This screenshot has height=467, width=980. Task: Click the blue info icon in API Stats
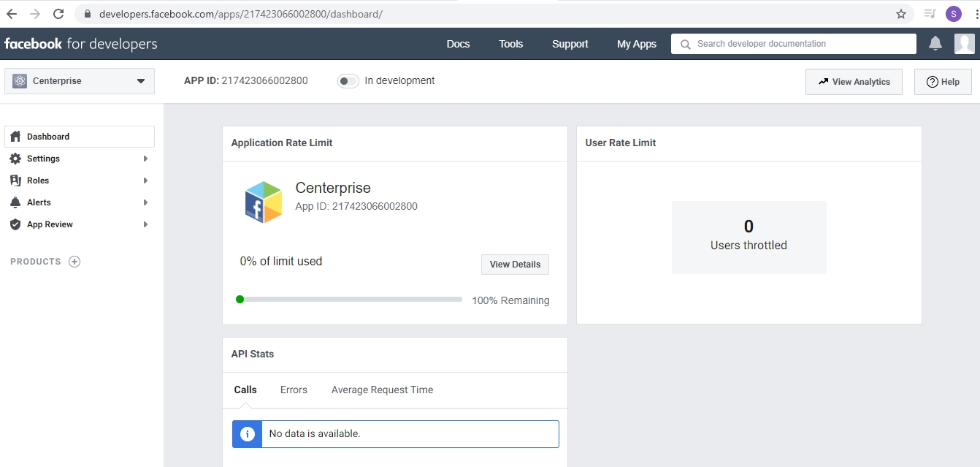pyautogui.click(x=248, y=433)
